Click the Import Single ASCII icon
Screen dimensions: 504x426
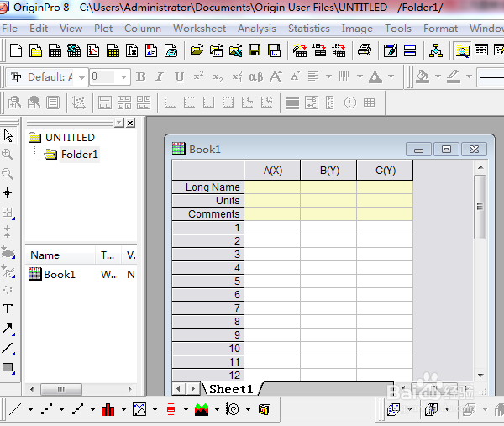pyautogui.click(x=319, y=50)
